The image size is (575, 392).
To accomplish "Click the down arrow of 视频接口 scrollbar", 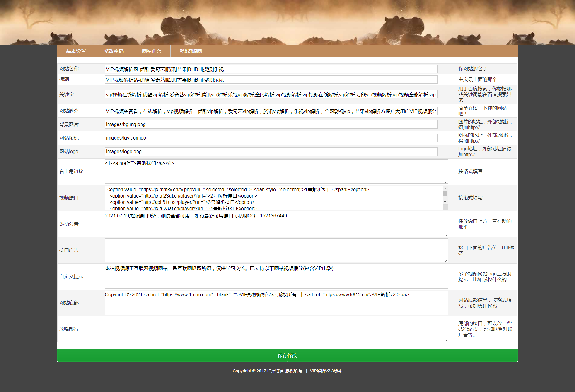I will point(445,202).
